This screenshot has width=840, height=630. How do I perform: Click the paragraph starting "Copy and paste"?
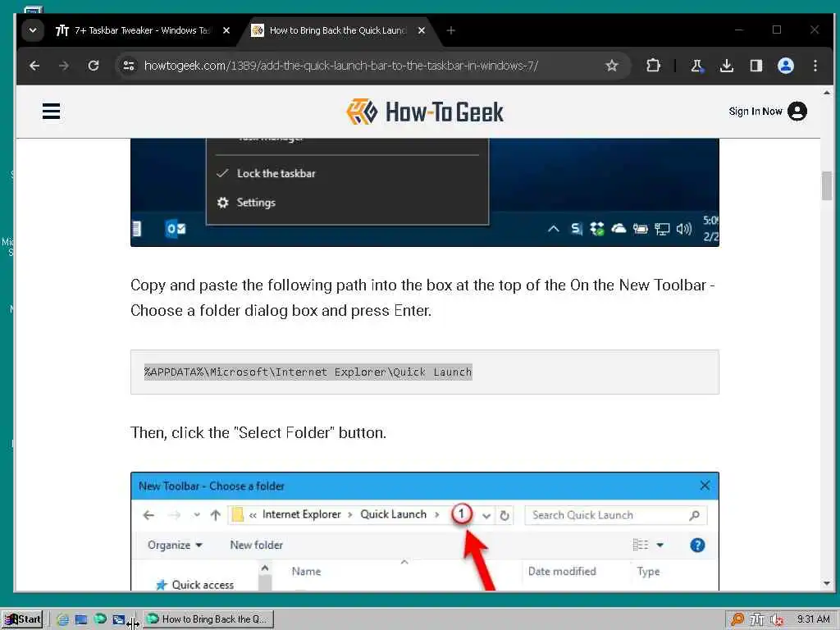422,297
